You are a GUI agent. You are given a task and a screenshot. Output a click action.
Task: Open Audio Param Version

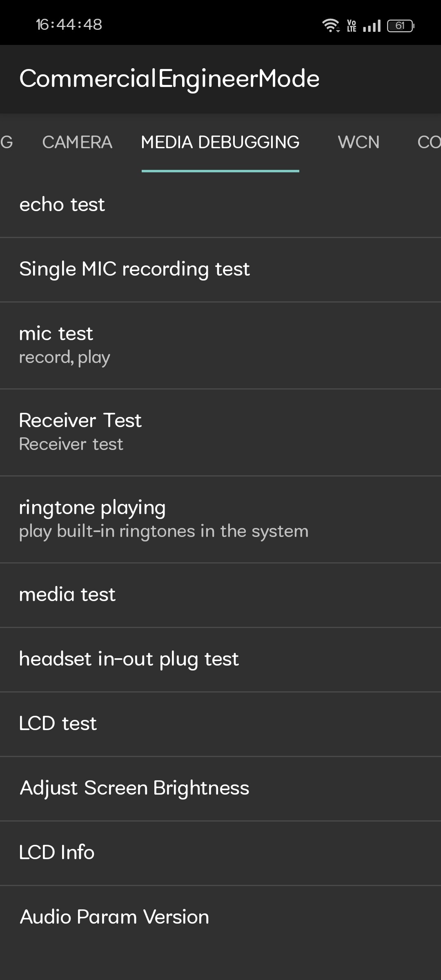click(x=220, y=917)
